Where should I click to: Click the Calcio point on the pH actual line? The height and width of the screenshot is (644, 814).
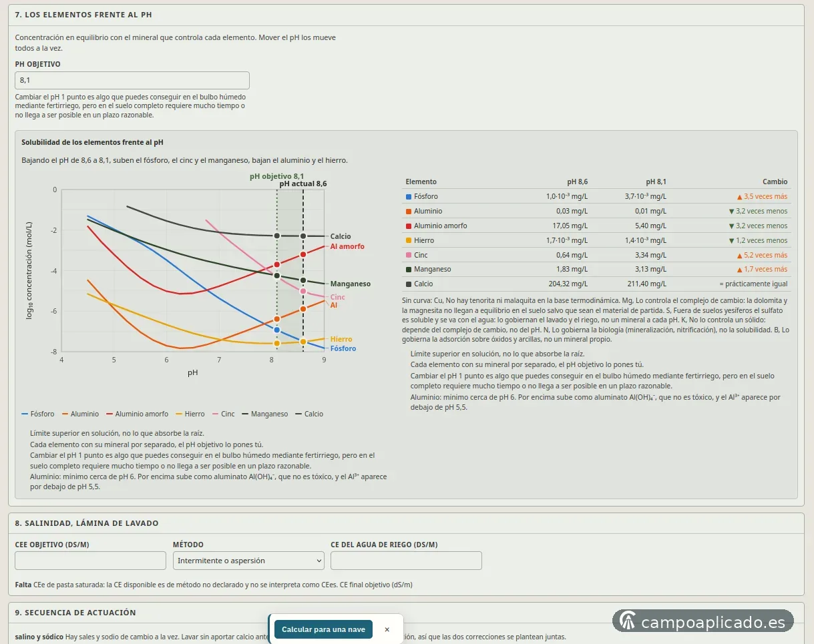click(303, 236)
